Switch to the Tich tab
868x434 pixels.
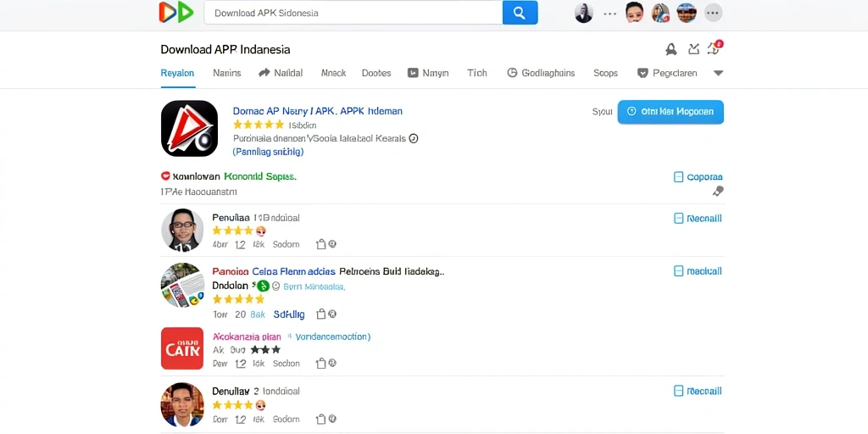click(477, 73)
